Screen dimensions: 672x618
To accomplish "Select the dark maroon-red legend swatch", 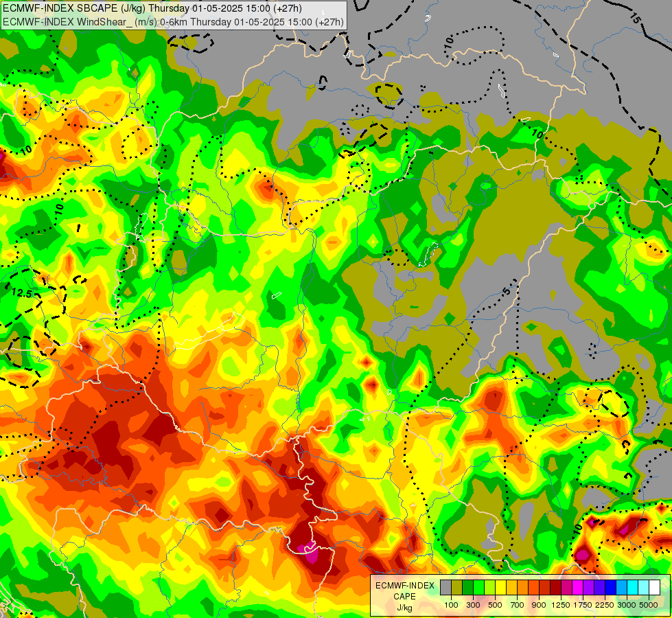I will point(555,587).
